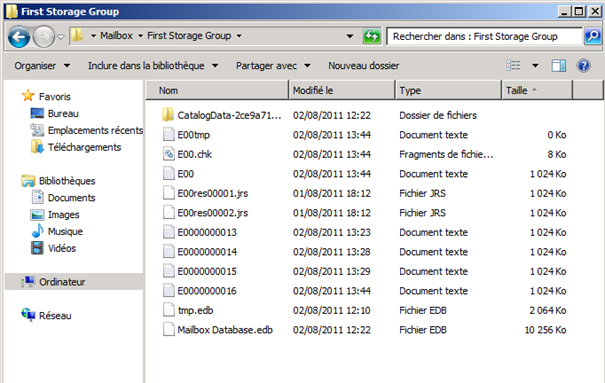This screenshot has height=383, width=605.
Task: Select Ordinateur in navigation pane
Action: (62, 282)
